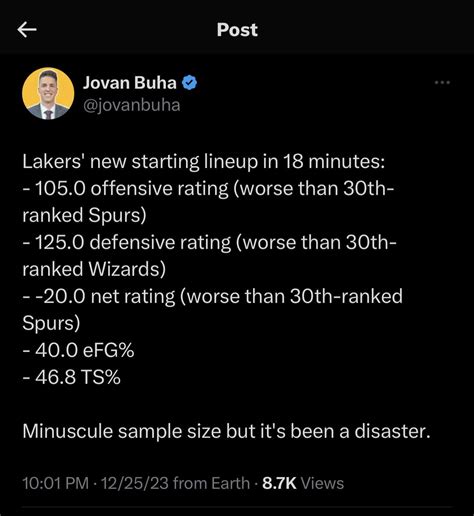Click the 'Minuscule sample size' sentence
This screenshot has width=474, height=516.
click(x=226, y=431)
